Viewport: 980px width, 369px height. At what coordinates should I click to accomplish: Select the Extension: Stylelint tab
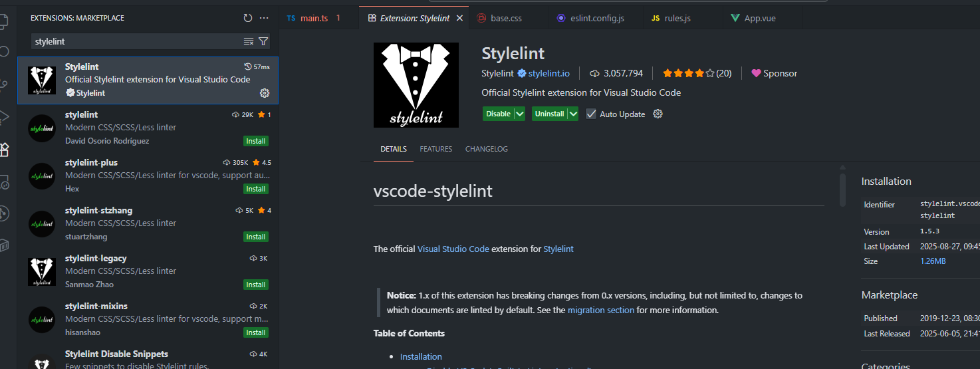pyautogui.click(x=414, y=18)
